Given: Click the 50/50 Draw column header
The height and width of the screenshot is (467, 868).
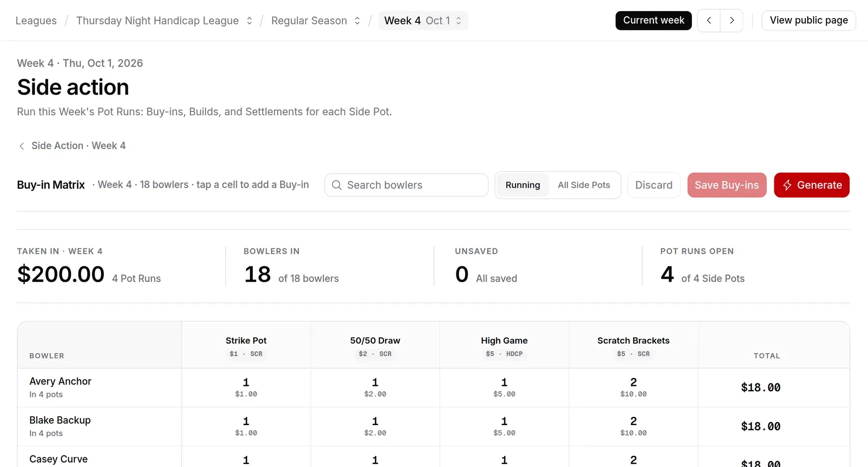Looking at the screenshot, I should point(375,346).
